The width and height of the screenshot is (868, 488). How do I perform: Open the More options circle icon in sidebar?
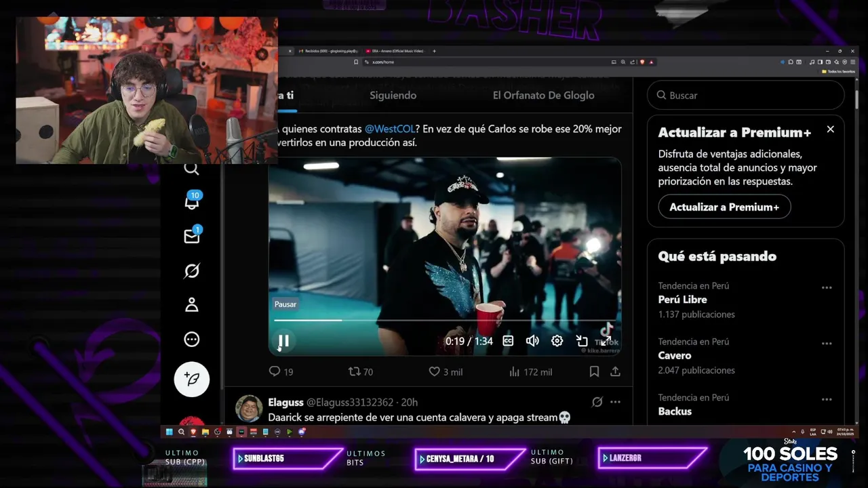(x=192, y=340)
